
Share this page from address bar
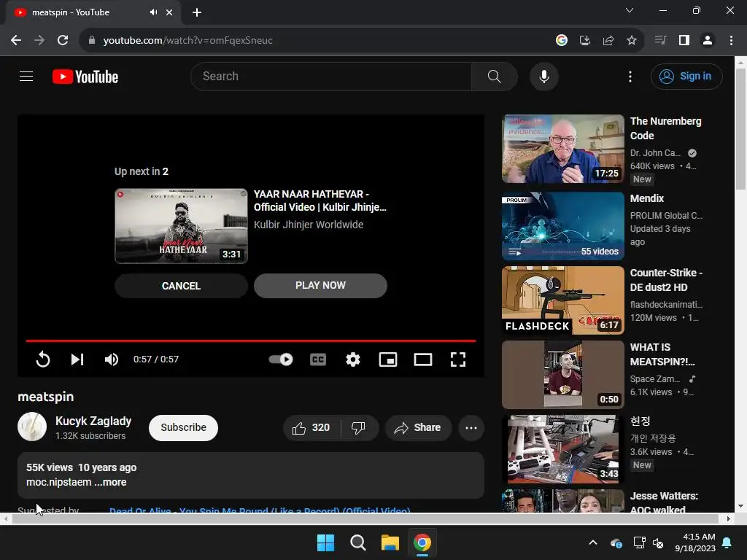coord(608,41)
